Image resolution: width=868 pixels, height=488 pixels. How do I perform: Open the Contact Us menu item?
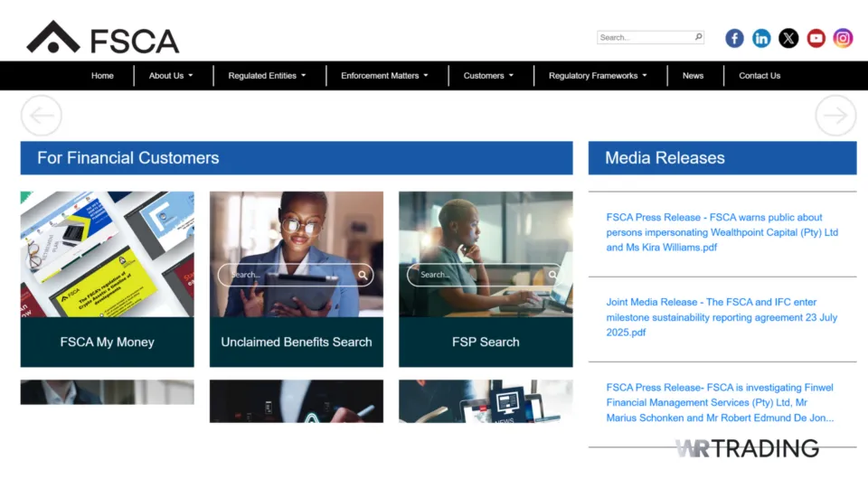pos(759,76)
